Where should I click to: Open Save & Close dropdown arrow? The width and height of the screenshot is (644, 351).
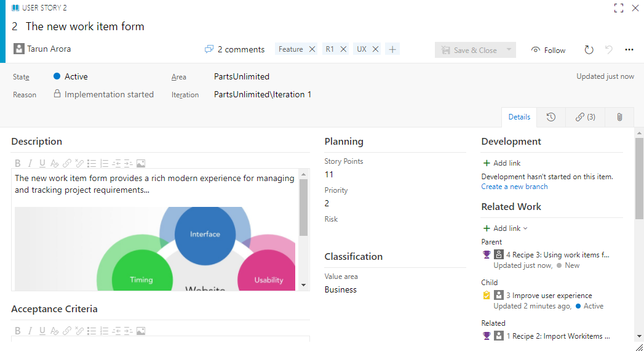click(509, 50)
